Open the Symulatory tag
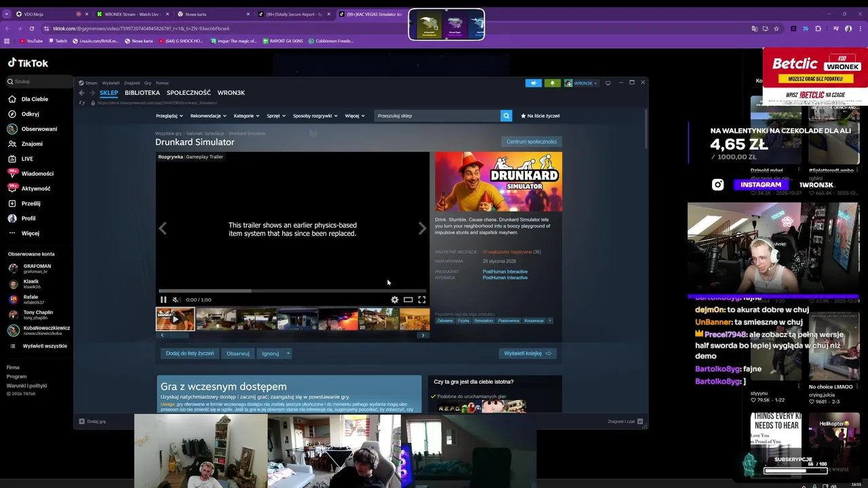 484,321
